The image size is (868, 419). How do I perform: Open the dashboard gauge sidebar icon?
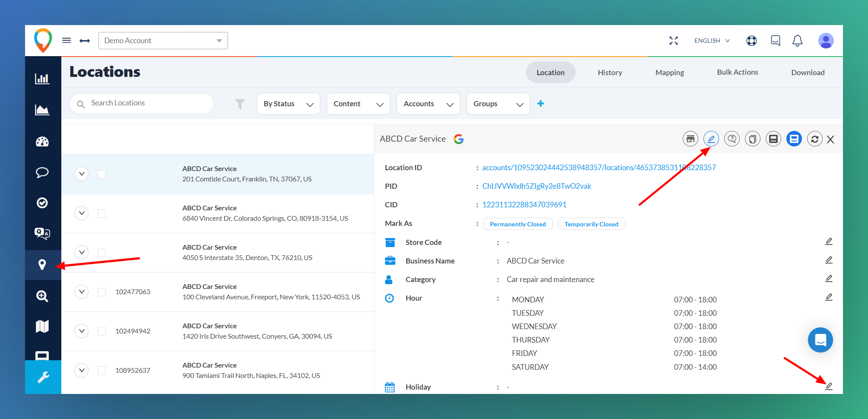point(42,142)
